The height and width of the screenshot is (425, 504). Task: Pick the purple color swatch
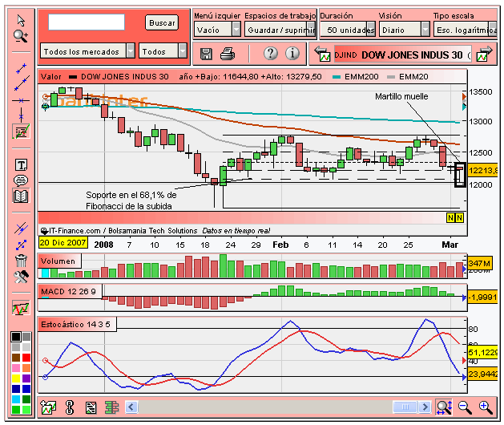[x=26, y=378]
